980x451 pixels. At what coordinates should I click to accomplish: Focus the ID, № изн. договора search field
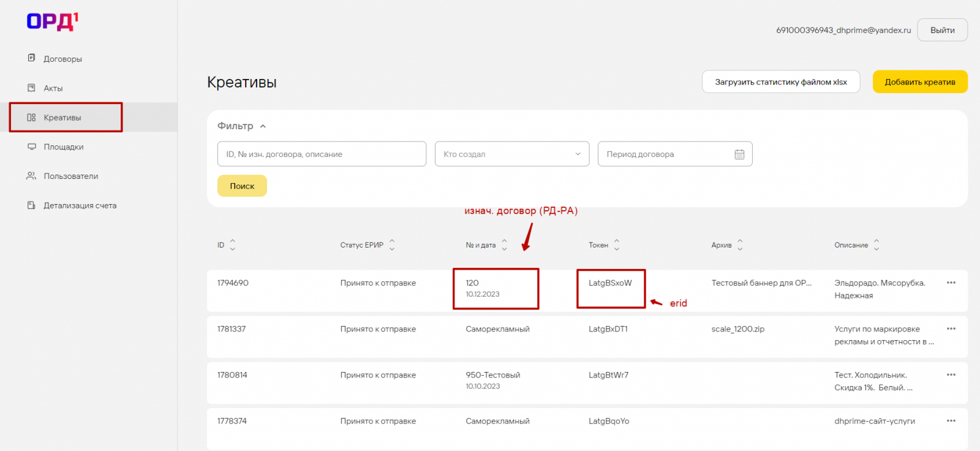(322, 154)
